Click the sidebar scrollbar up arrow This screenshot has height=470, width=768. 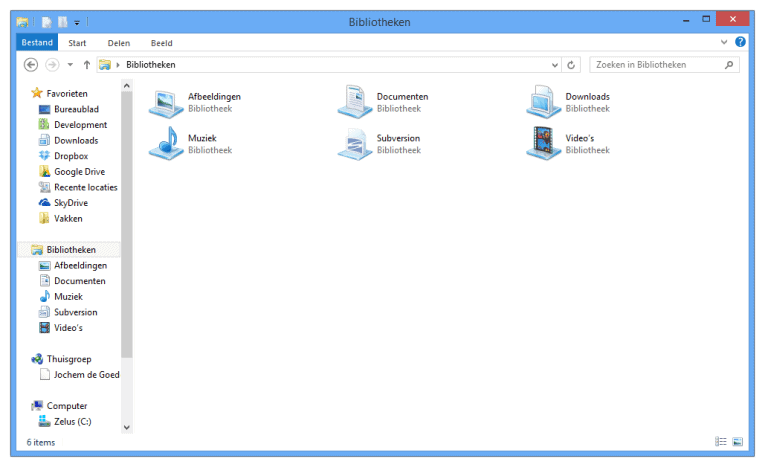point(127,86)
